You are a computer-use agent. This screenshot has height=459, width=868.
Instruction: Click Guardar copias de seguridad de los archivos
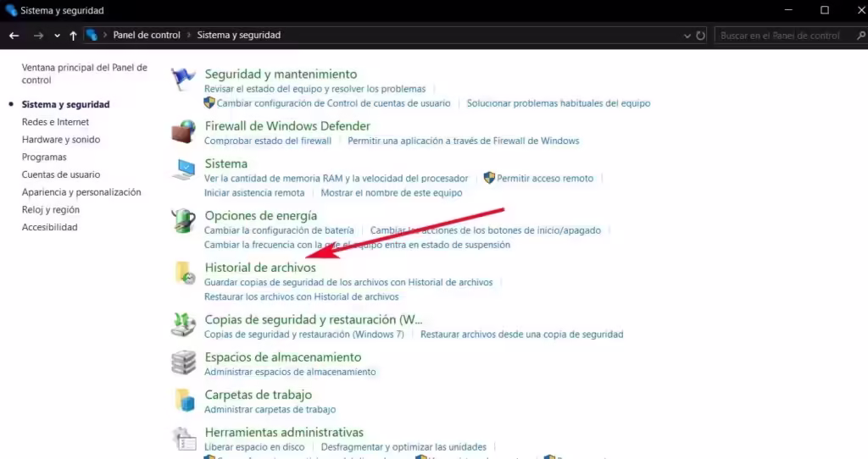tap(348, 283)
